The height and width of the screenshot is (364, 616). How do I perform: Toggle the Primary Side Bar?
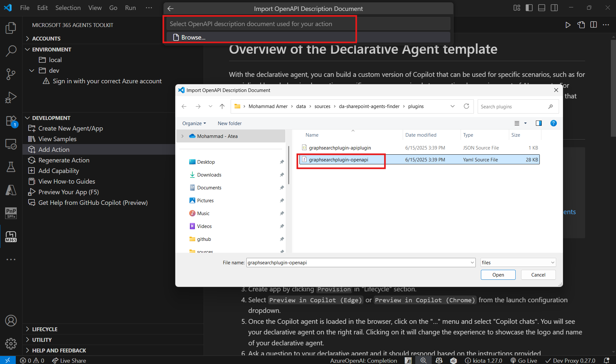click(x=529, y=8)
